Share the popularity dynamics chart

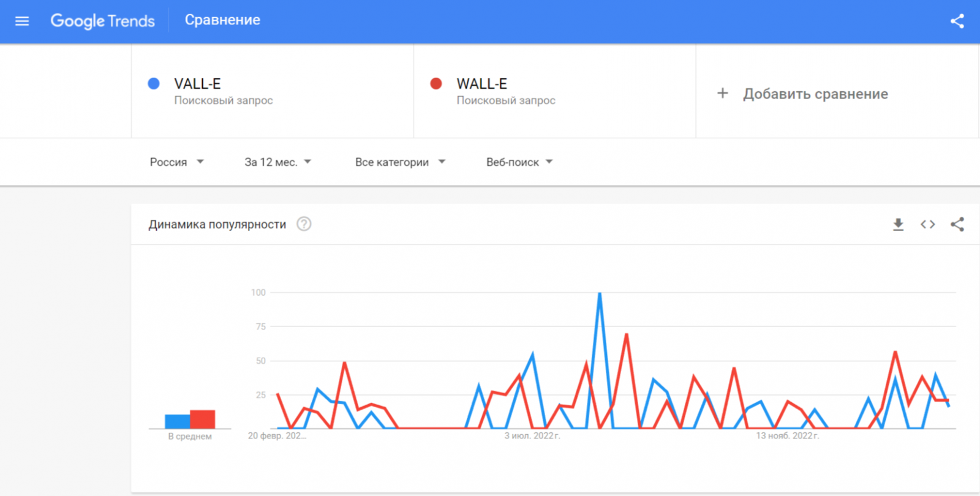pos(957,225)
